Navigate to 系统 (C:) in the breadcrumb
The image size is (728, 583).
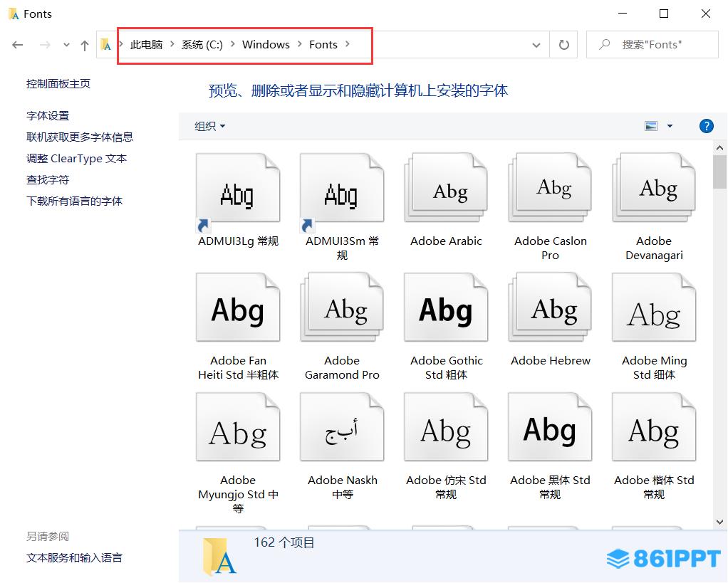coord(202,45)
